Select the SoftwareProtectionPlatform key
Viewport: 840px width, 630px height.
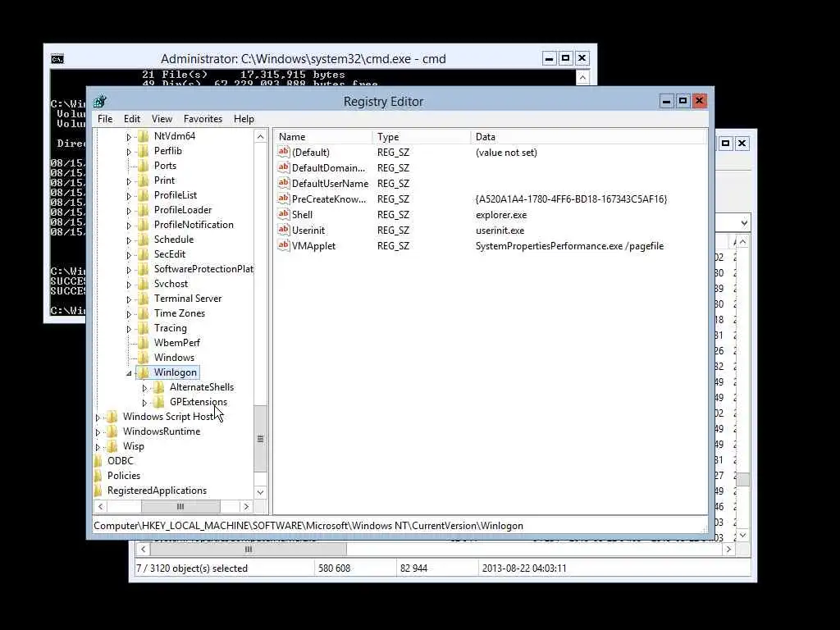(203, 269)
